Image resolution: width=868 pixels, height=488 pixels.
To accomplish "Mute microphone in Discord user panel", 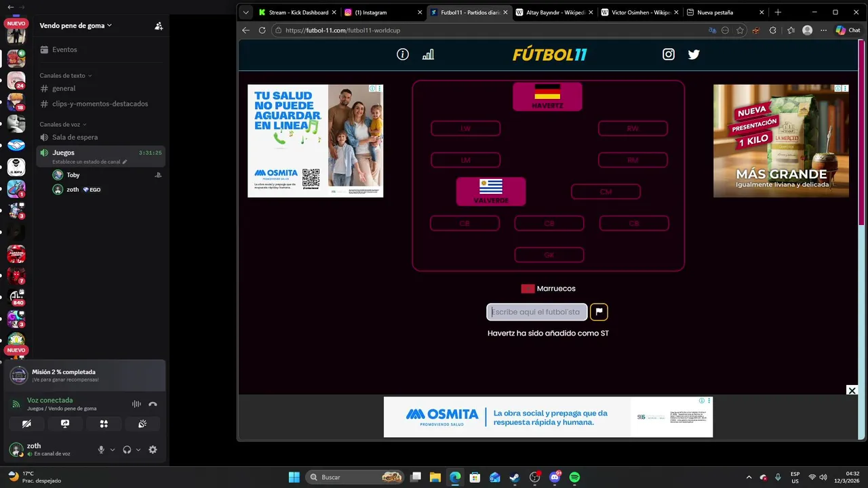I will click(101, 449).
